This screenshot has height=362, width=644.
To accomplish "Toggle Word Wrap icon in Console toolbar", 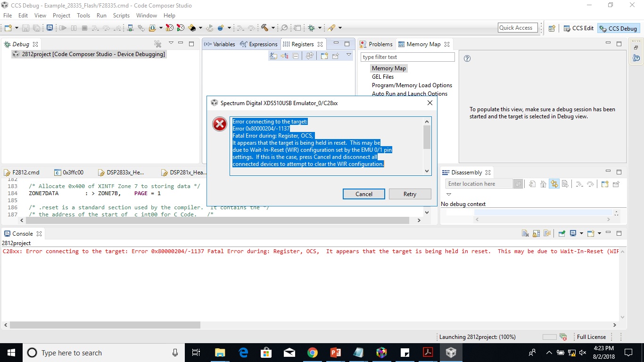I will point(547,233).
